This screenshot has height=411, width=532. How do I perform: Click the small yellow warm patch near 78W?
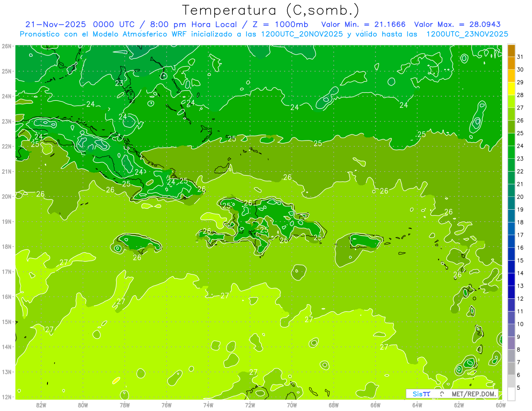(x=116, y=380)
